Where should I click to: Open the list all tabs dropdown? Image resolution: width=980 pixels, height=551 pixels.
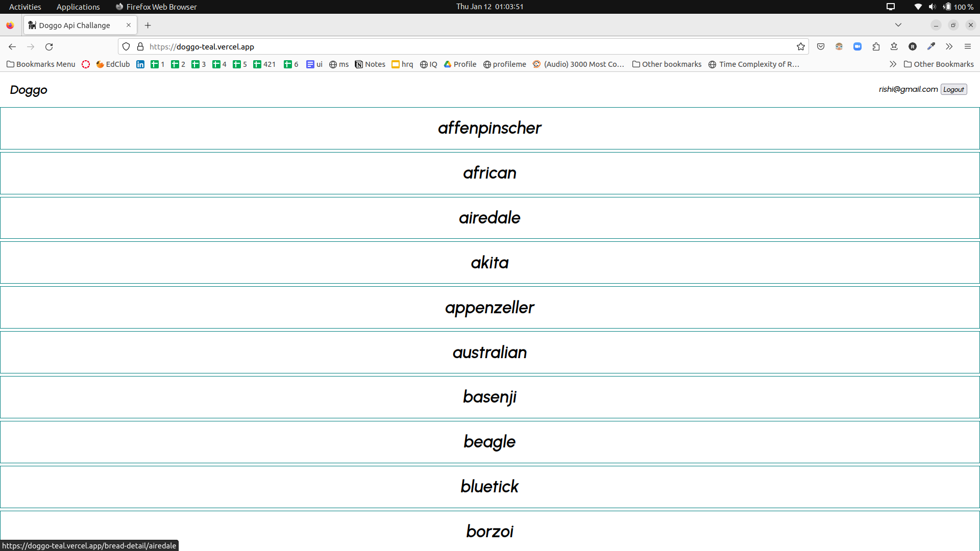(x=898, y=25)
